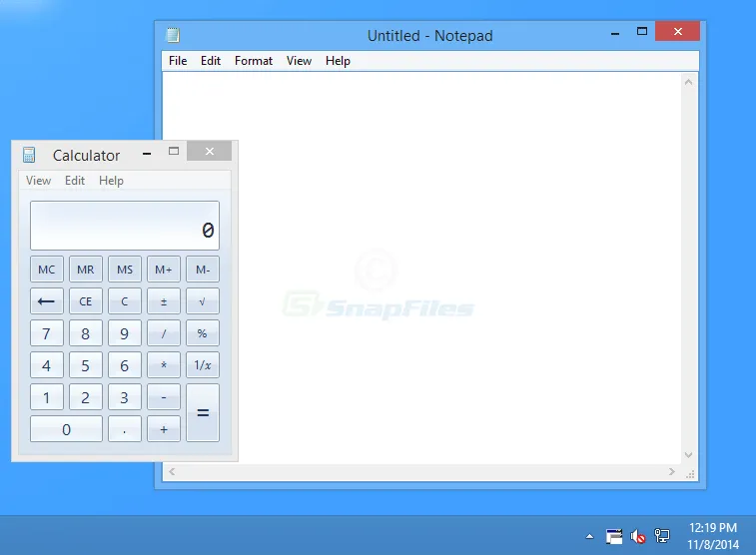Click the digit 6 key
Screen dimensions: 756x555
[125, 365]
